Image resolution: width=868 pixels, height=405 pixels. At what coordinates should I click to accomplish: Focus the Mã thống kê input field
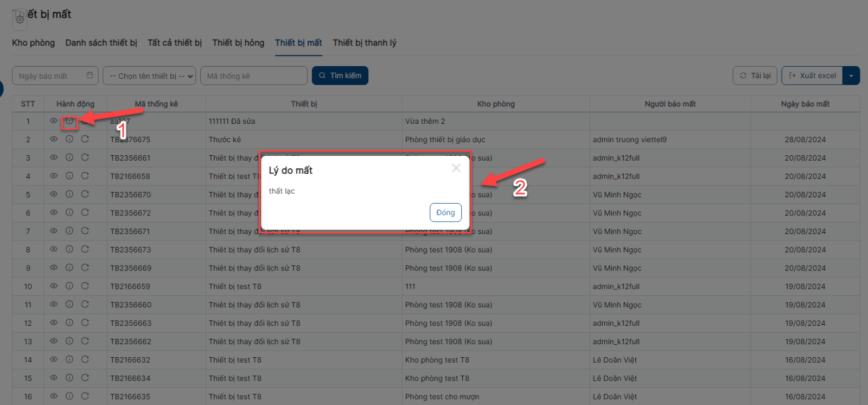(x=253, y=76)
